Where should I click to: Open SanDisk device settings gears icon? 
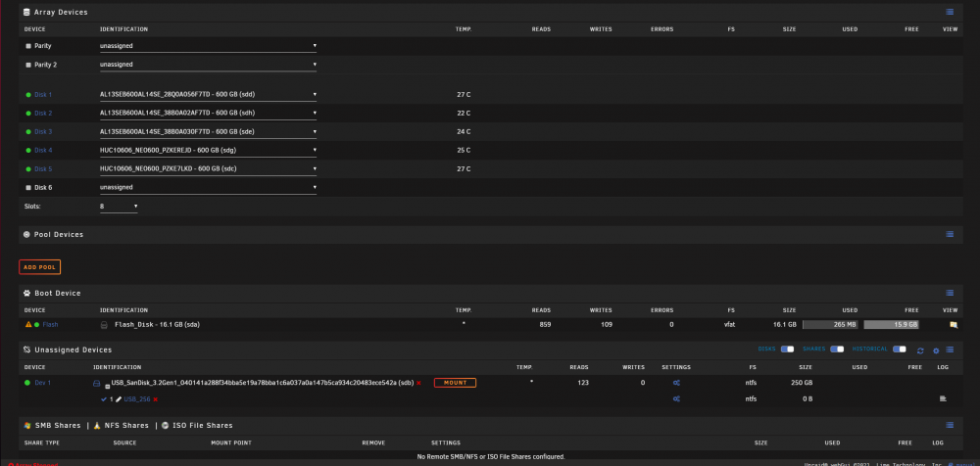pyautogui.click(x=676, y=382)
